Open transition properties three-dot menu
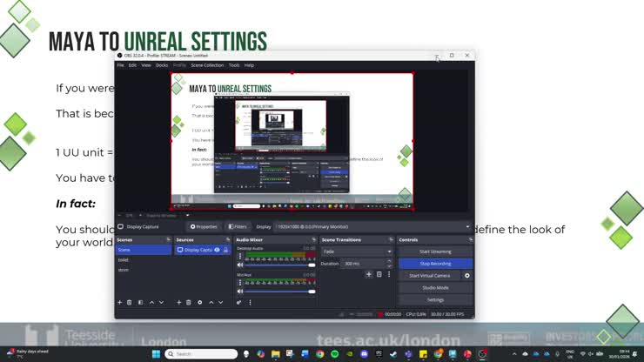This screenshot has width=644, height=362. [389, 274]
